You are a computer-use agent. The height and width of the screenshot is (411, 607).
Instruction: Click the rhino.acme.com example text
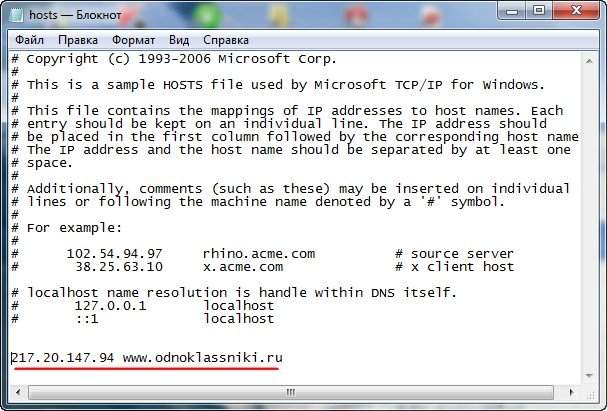click(259, 254)
